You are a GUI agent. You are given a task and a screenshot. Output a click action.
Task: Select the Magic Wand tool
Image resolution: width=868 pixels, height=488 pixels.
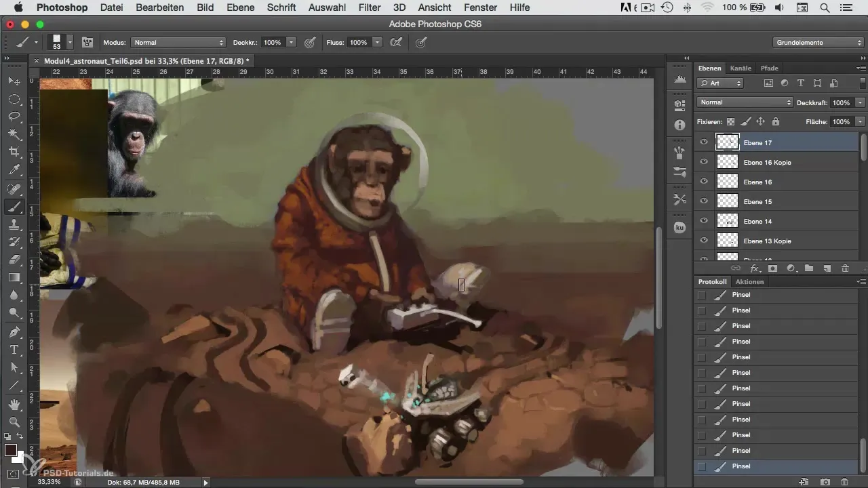tap(14, 134)
